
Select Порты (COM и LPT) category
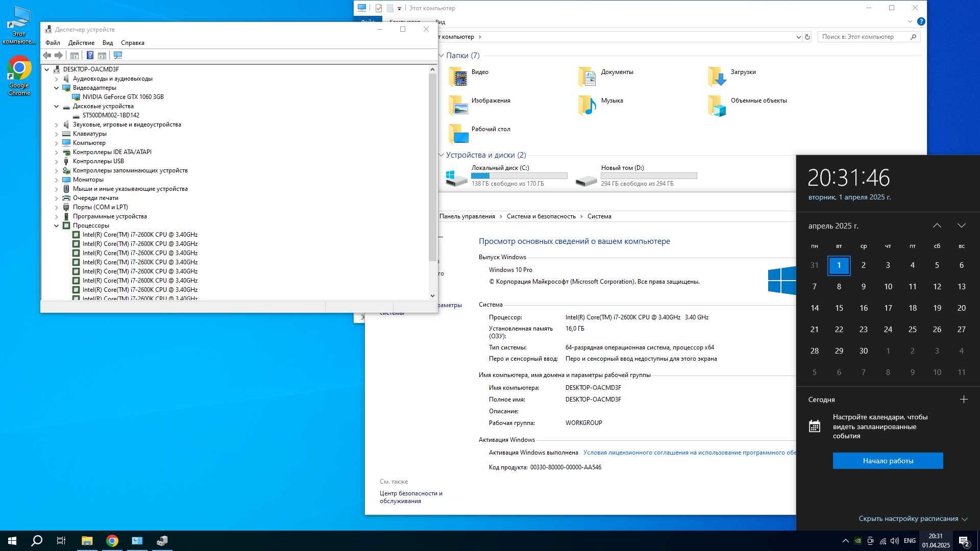pos(100,207)
